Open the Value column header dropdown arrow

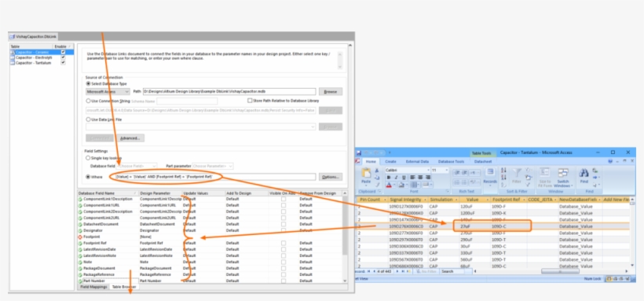coord(487,200)
